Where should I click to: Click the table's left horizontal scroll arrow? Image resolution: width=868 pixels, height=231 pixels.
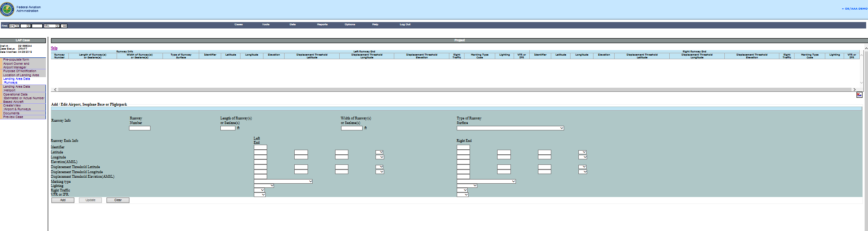(x=55, y=90)
